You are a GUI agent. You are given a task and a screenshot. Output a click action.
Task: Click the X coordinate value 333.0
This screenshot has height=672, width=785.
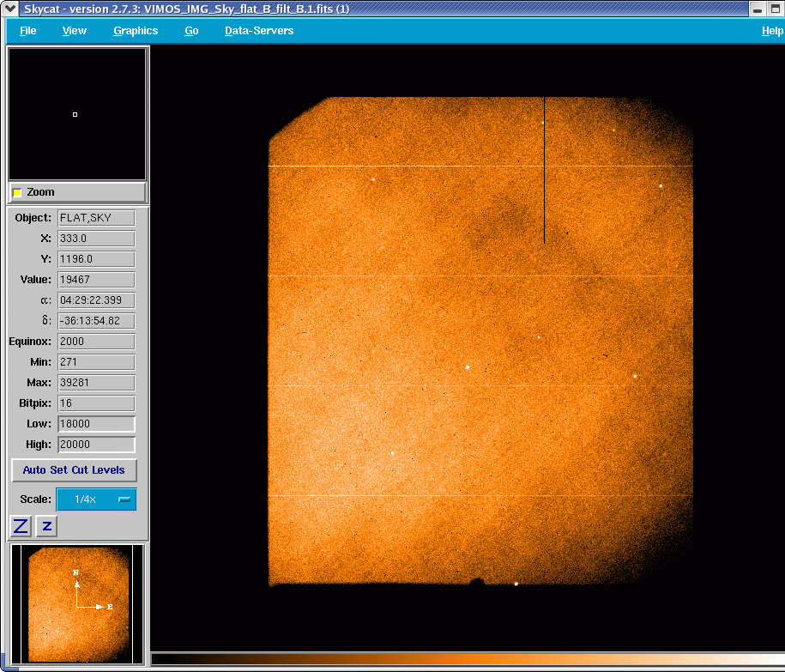point(96,239)
